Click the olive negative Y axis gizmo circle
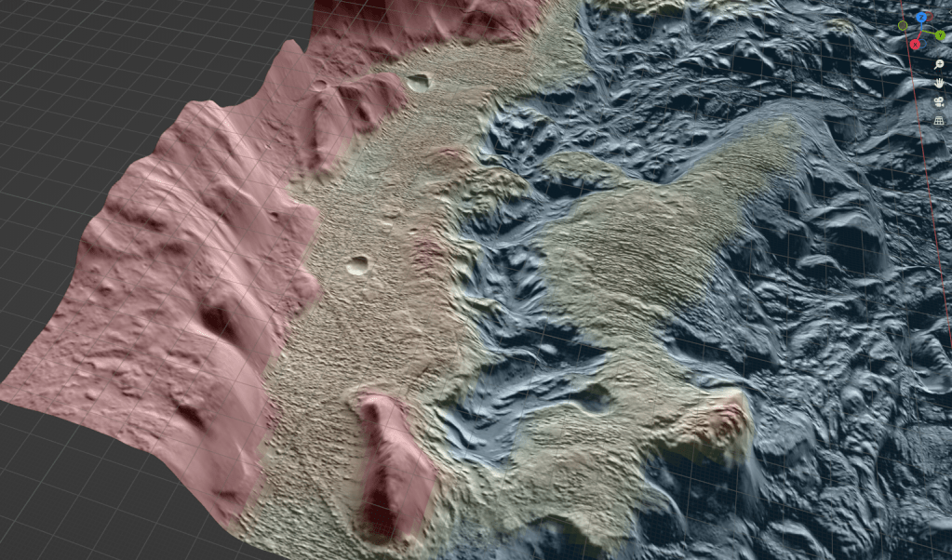Screen dimensions: 952x560 pos(903,25)
